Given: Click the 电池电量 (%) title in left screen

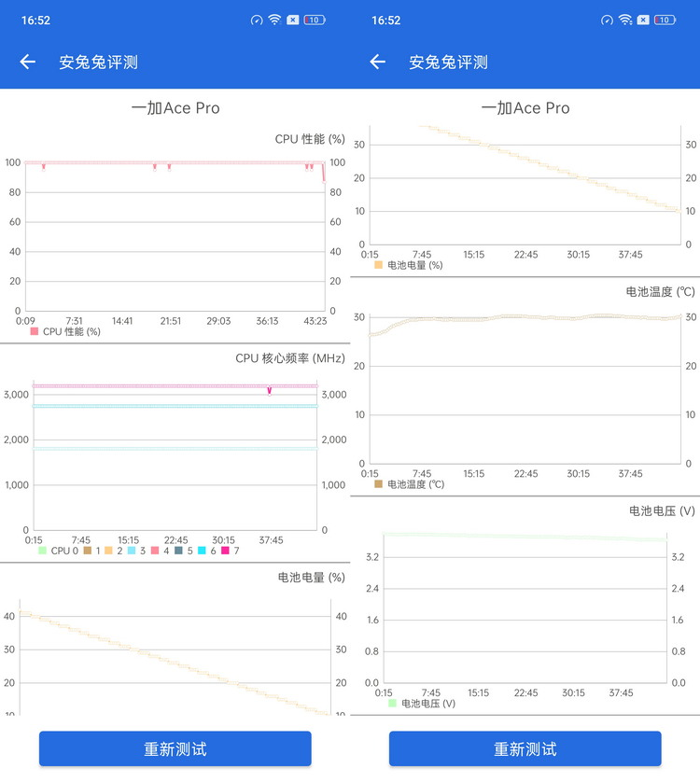Looking at the screenshot, I should tap(312, 578).
